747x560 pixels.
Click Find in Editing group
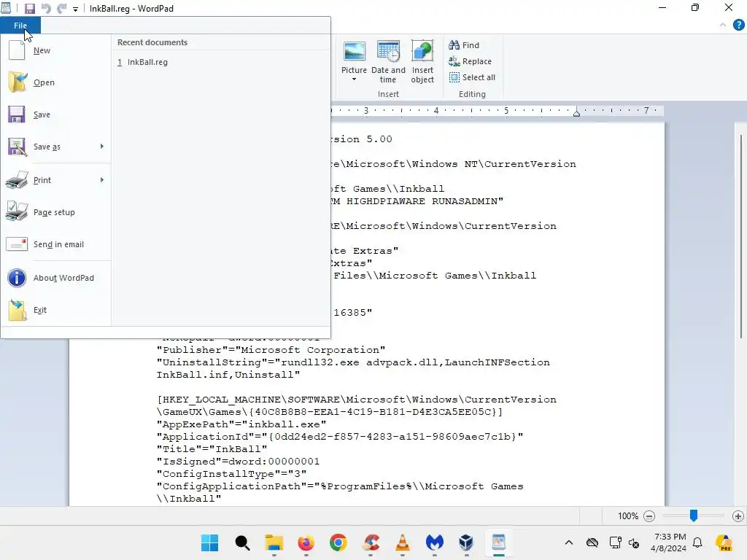click(x=464, y=45)
